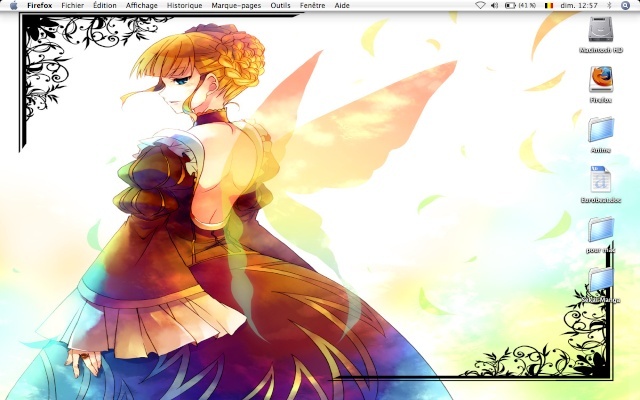Click the pour mac folder label
The image size is (640, 400).
[x=600, y=250]
